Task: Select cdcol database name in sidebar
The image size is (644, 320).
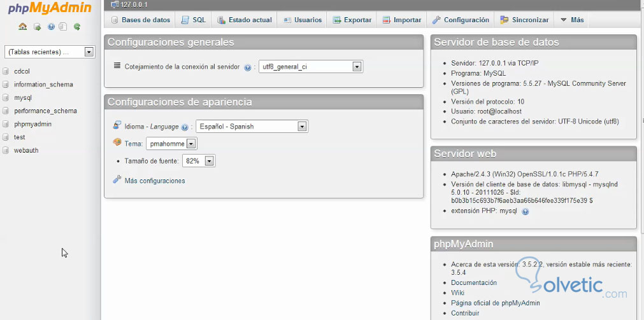Action: click(x=22, y=71)
